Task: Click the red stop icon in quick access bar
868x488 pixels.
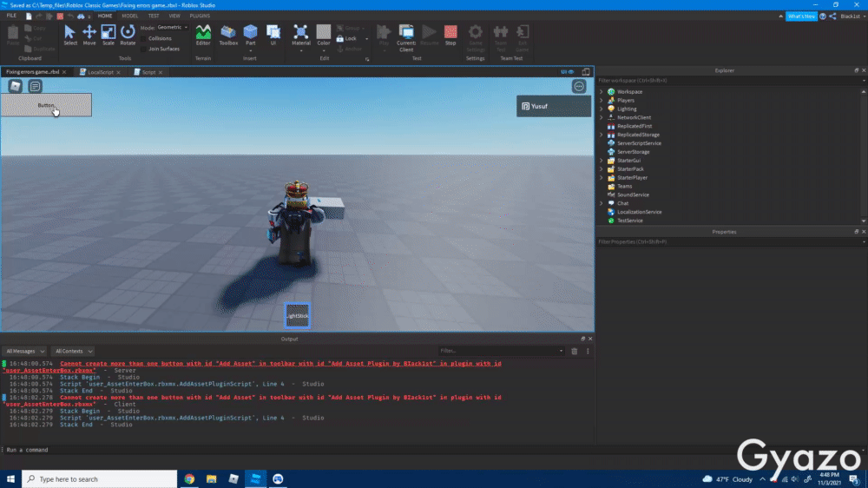Action: (x=61, y=16)
